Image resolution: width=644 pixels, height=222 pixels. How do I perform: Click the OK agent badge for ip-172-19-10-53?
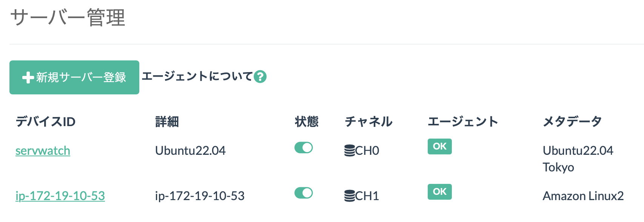(440, 192)
